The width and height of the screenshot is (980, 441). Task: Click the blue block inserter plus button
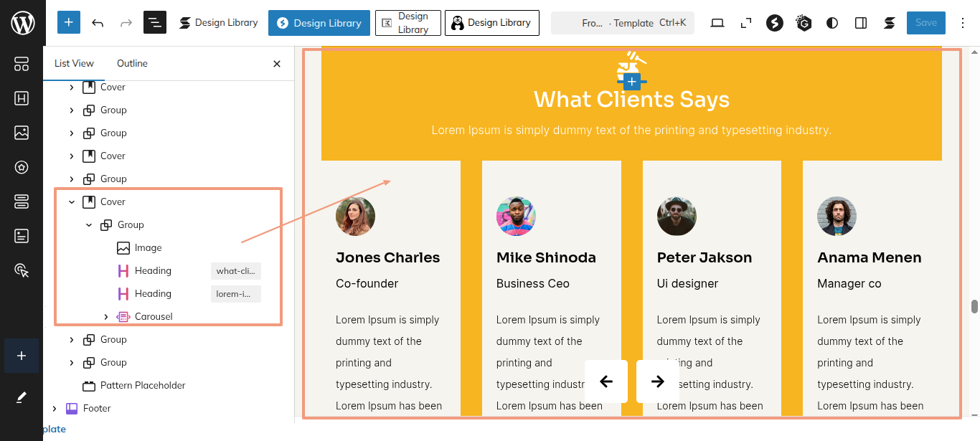pyautogui.click(x=69, y=23)
